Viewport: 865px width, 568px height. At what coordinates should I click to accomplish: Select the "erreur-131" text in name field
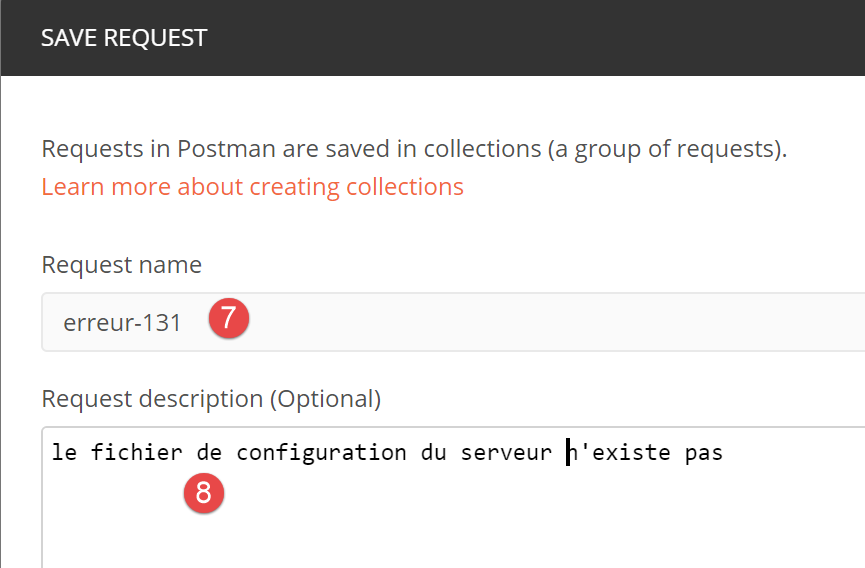pos(122,323)
